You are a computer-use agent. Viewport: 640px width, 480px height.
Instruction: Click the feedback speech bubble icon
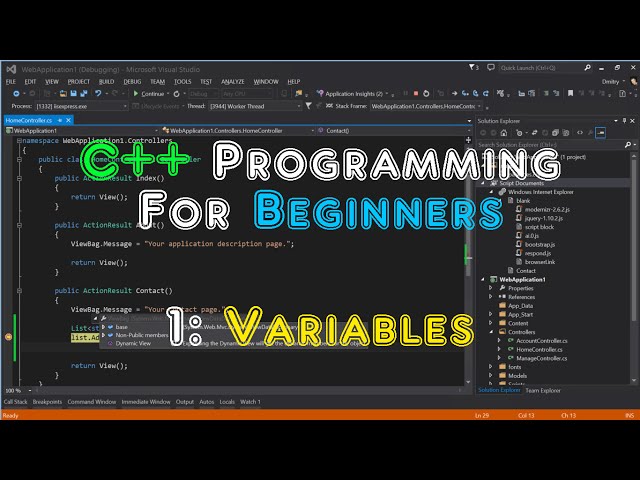(x=491, y=67)
